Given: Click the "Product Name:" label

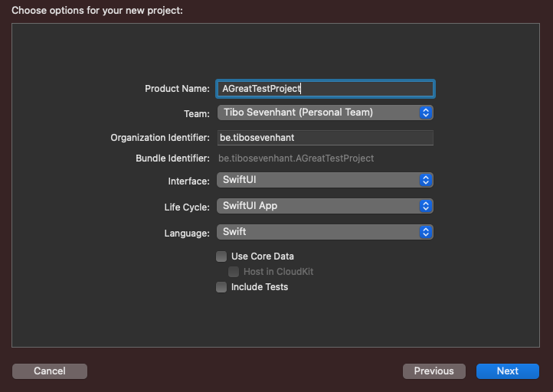Looking at the screenshot, I should [x=177, y=89].
